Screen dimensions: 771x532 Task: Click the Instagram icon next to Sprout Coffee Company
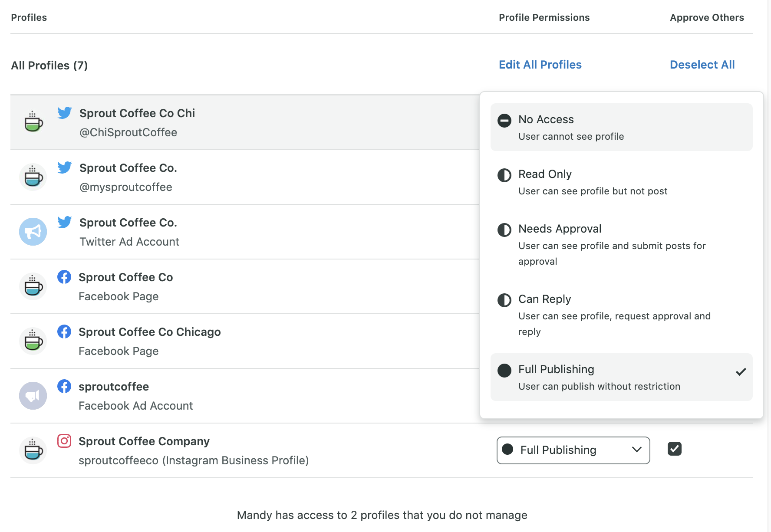tap(64, 441)
